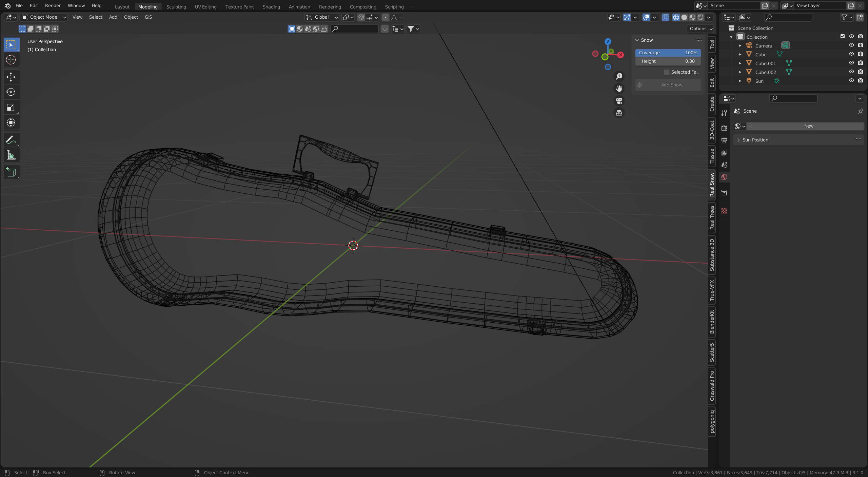Activate the Rotate tool
This screenshot has height=477, width=868.
click(11, 92)
